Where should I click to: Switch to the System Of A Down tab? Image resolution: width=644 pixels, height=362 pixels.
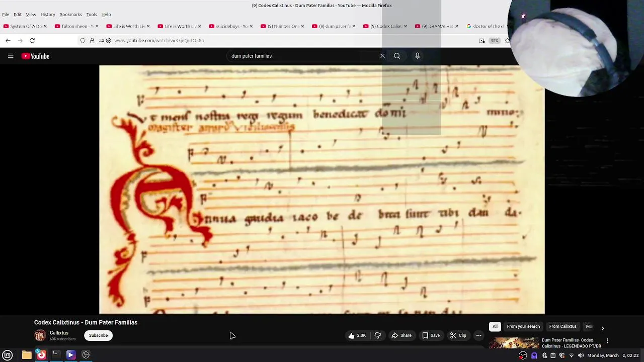[25, 26]
